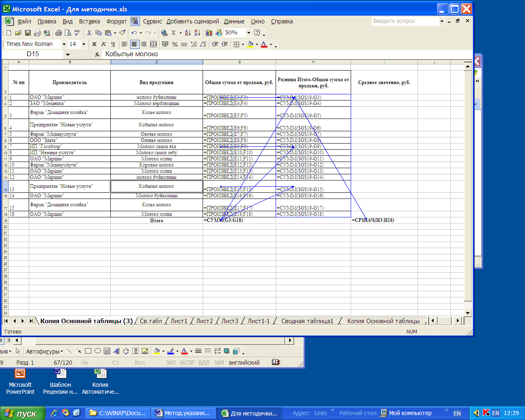Screen dimensions: 525x420
Task: Increase the cell indent
Action: (x=224, y=44)
